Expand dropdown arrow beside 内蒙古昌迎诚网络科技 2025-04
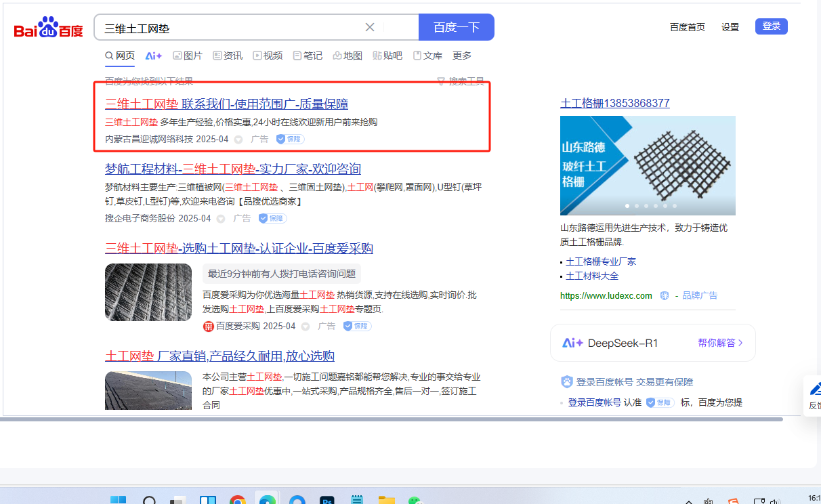Image resolution: width=821 pixels, height=504 pixels. [238, 140]
